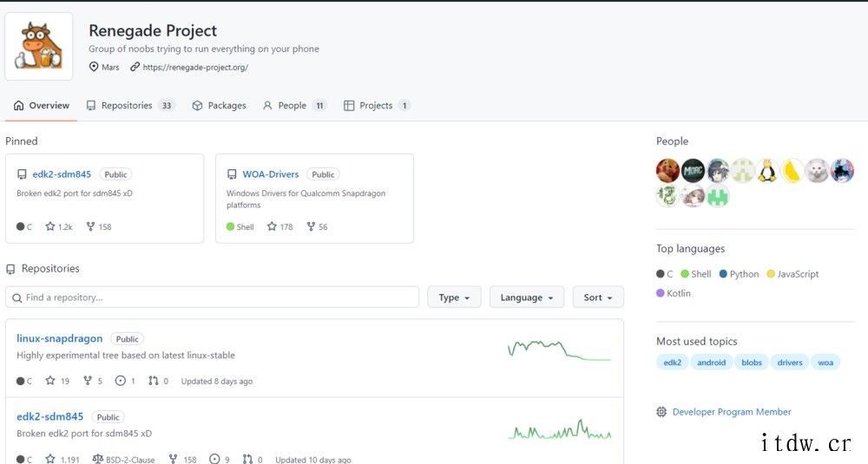The image size is (868, 464).
Task: Expand the Language filter dropdown
Action: pos(527,297)
